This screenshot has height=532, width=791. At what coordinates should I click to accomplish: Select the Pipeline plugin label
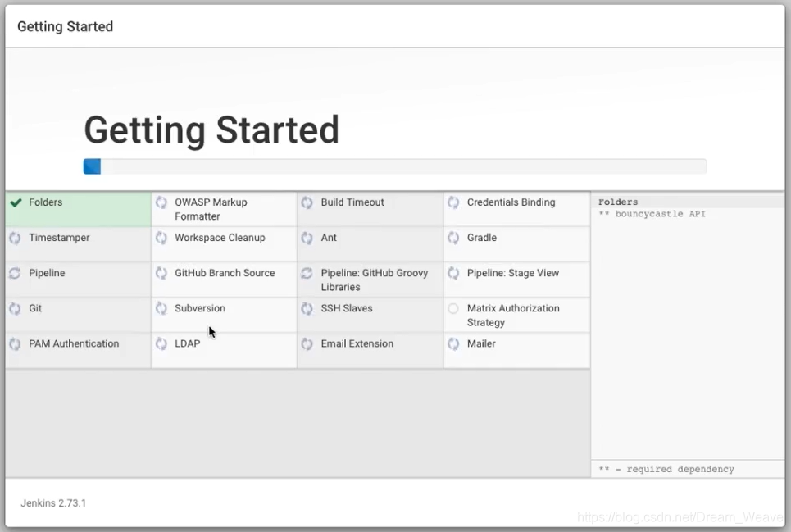[x=47, y=273]
